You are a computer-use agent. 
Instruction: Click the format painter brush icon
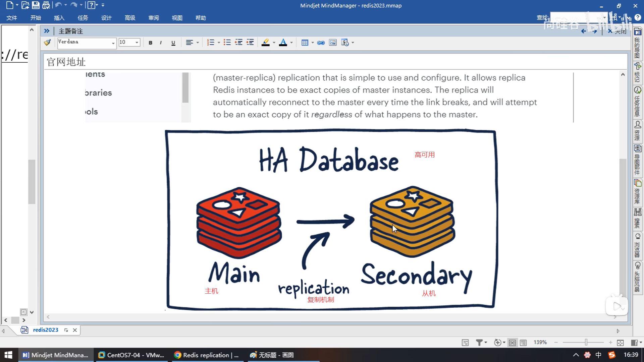point(47,42)
